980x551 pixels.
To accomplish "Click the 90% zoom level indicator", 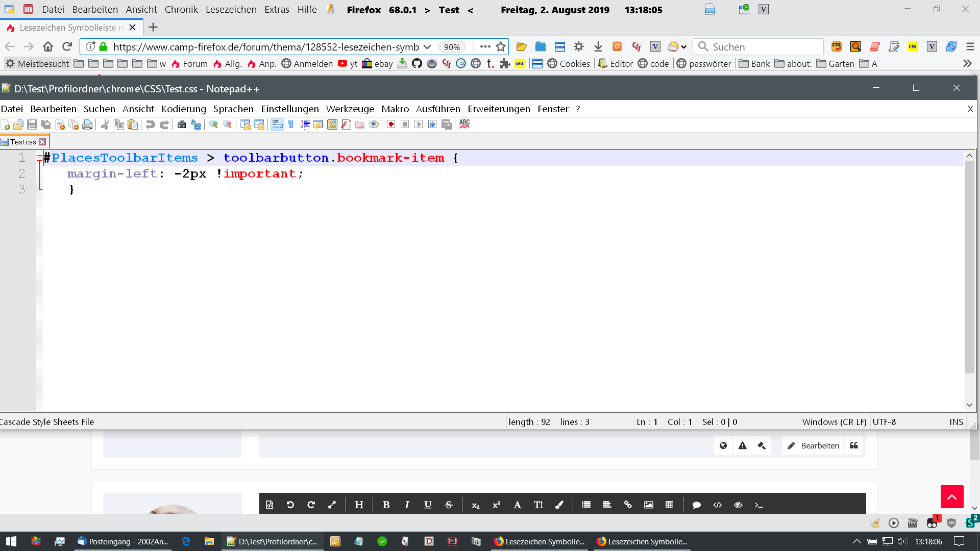I will (452, 47).
